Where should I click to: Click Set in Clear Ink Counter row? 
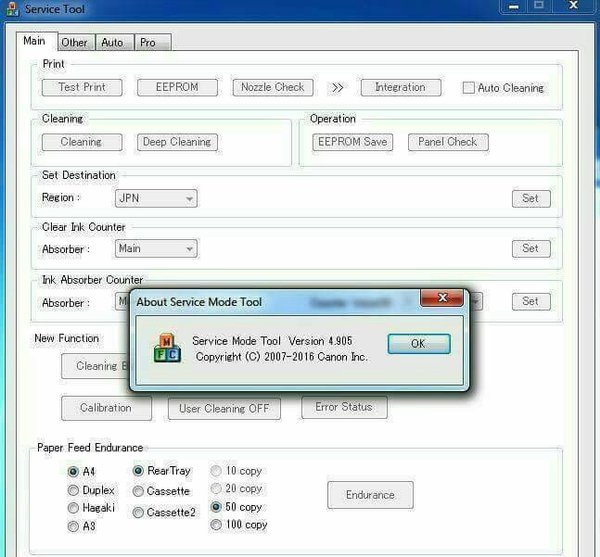pos(531,249)
